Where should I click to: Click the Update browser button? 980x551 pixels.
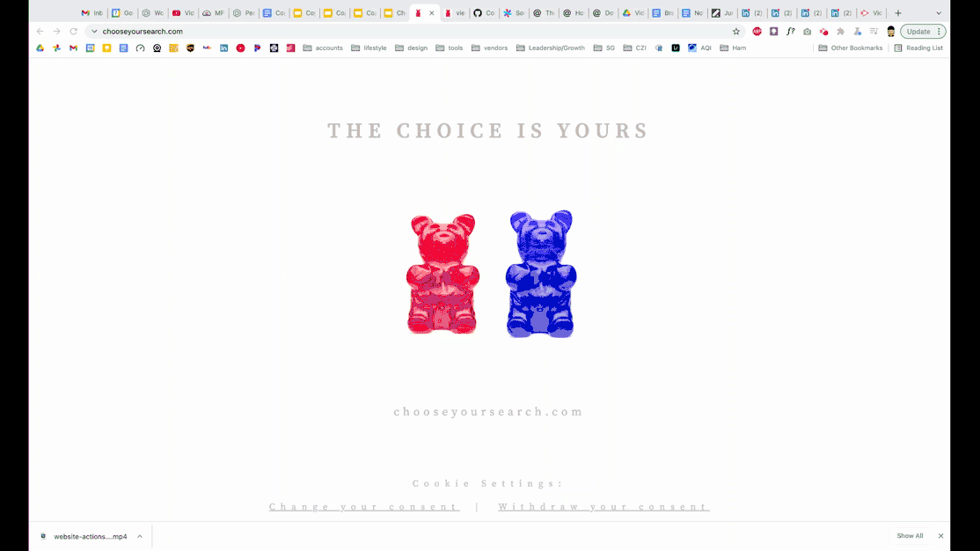coord(923,32)
